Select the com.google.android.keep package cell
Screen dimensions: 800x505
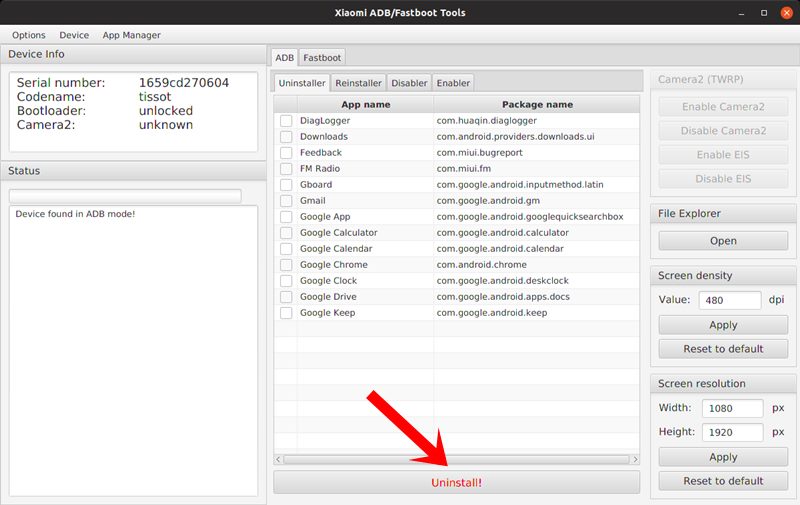pyautogui.click(x=536, y=313)
